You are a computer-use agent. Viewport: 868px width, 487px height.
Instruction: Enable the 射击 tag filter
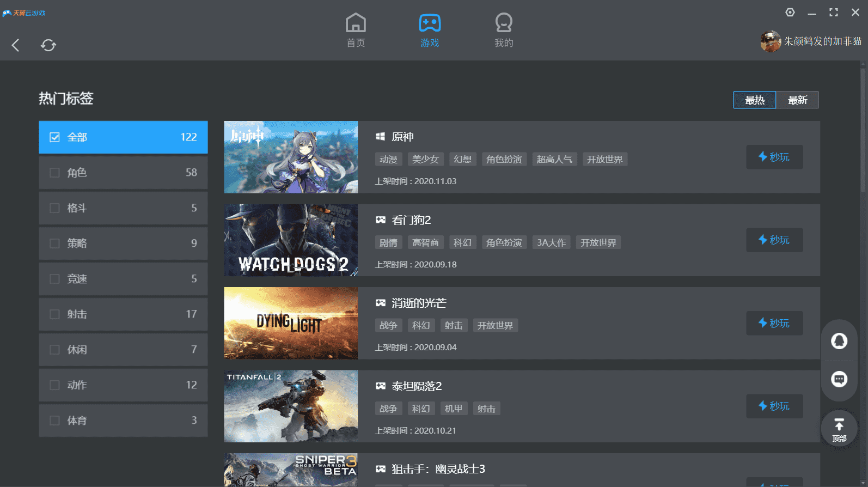54,314
